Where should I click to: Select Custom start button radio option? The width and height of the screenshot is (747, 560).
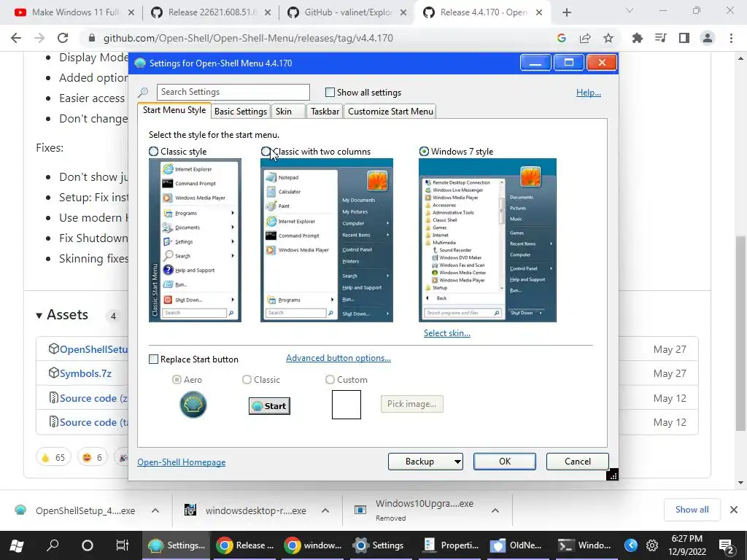click(330, 379)
